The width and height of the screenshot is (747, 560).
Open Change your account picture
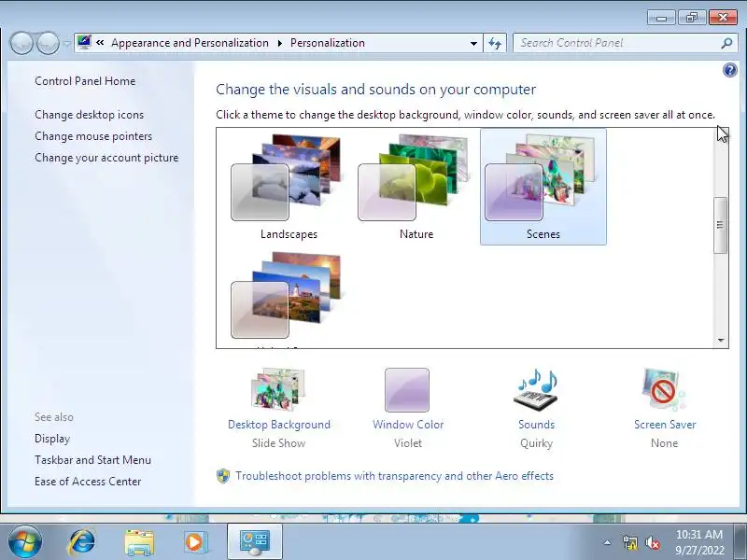pyautogui.click(x=106, y=158)
